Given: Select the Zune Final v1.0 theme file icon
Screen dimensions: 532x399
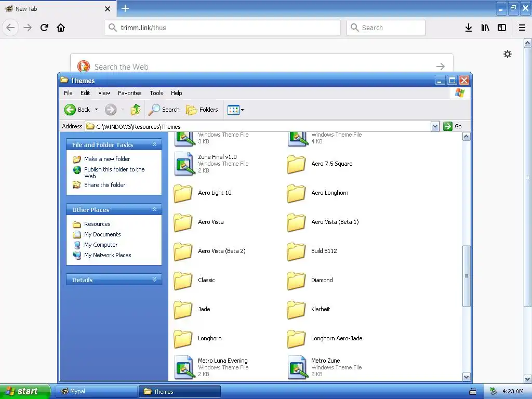Looking at the screenshot, I should pyautogui.click(x=184, y=164).
